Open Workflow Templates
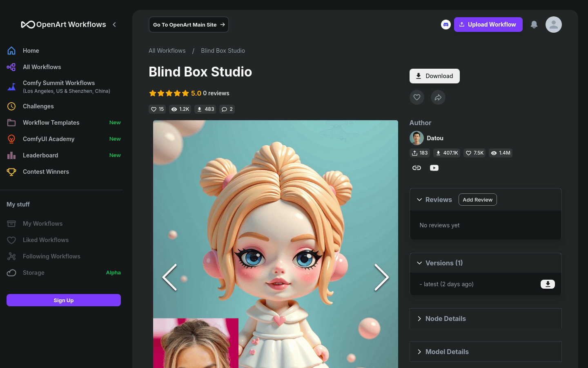The width and height of the screenshot is (588, 368). [x=51, y=123]
